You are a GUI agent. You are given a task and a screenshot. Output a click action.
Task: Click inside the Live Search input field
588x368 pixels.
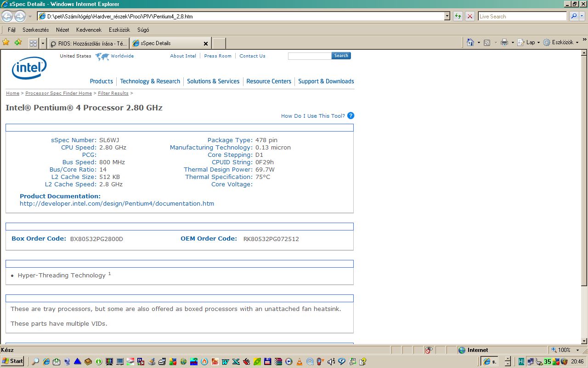[x=522, y=17]
